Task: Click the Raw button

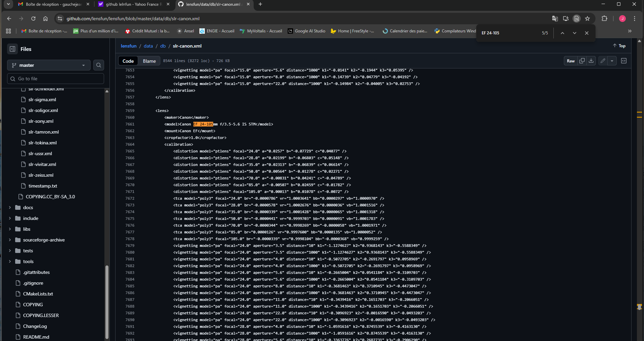Action: pos(571,61)
